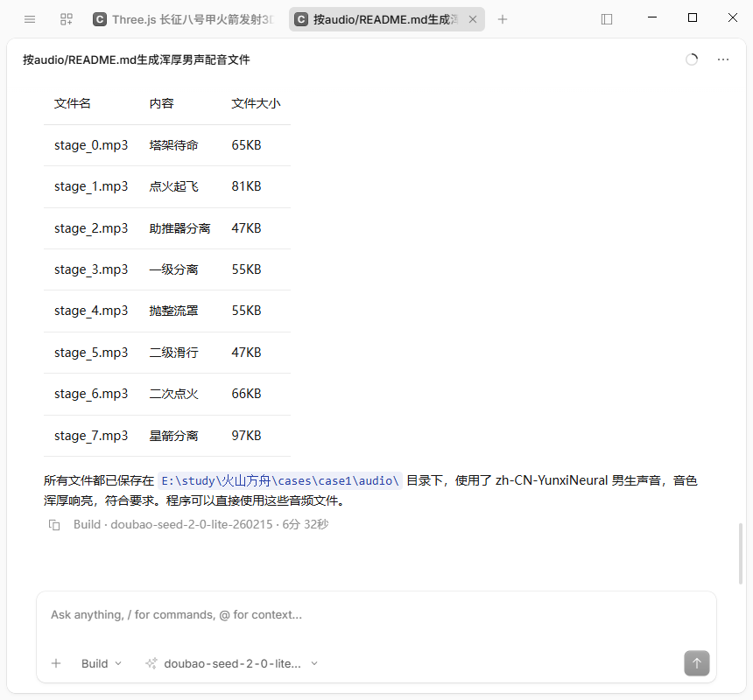
Task: Click the 65KB size value
Action: (x=246, y=145)
